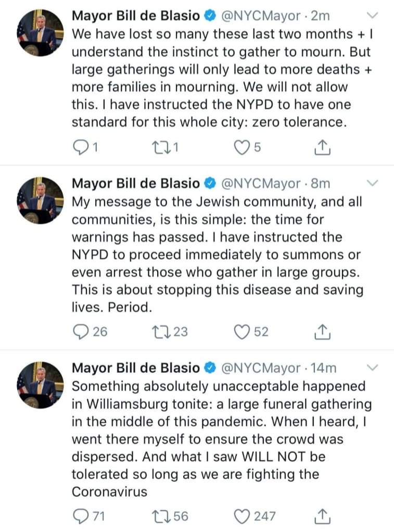The height and width of the screenshot is (532, 394).
Task: Like the tweet with 52 likes
Action: (242, 332)
